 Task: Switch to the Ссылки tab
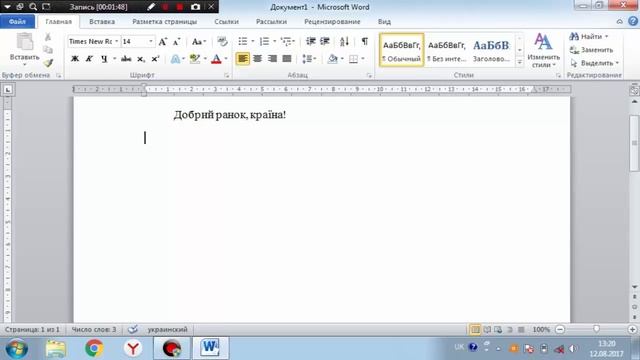(x=226, y=22)
